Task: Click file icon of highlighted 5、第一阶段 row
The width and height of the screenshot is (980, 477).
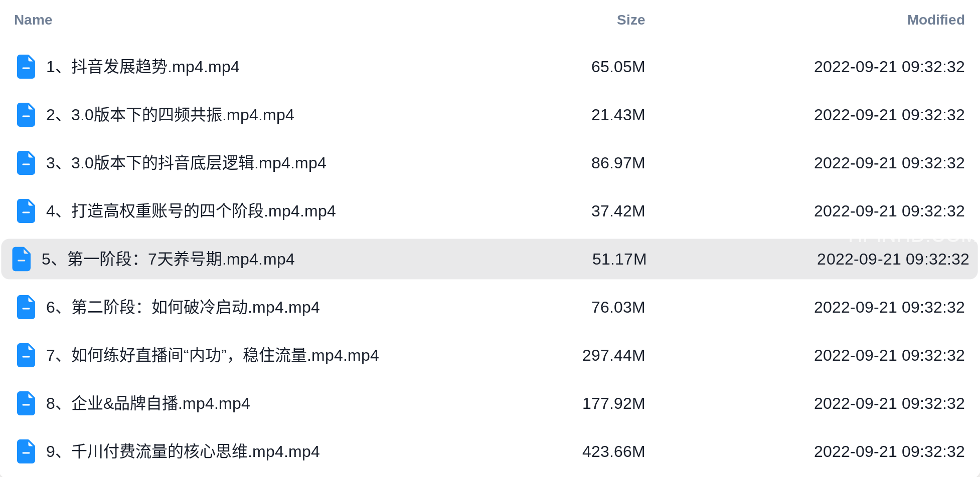Action: [22, 259]
